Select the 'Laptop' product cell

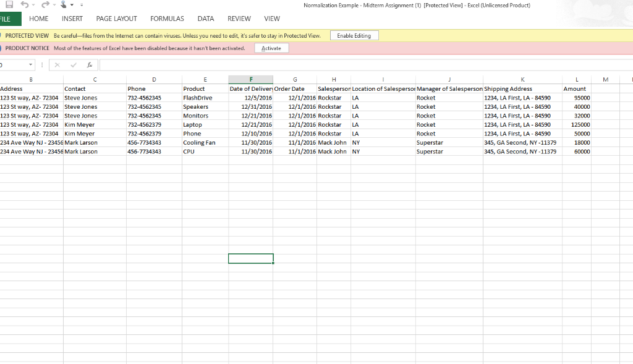coord(205,125)
